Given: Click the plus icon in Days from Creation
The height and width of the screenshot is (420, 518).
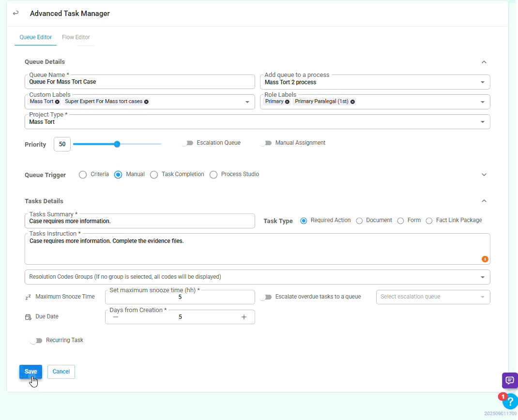Looking at the screenshot, I should tap(244, 317).
